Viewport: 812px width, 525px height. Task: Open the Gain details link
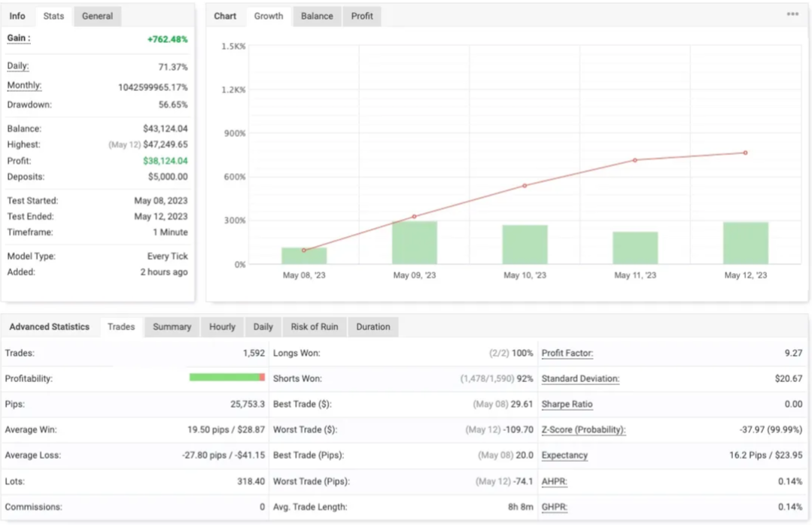coord(16,39)
